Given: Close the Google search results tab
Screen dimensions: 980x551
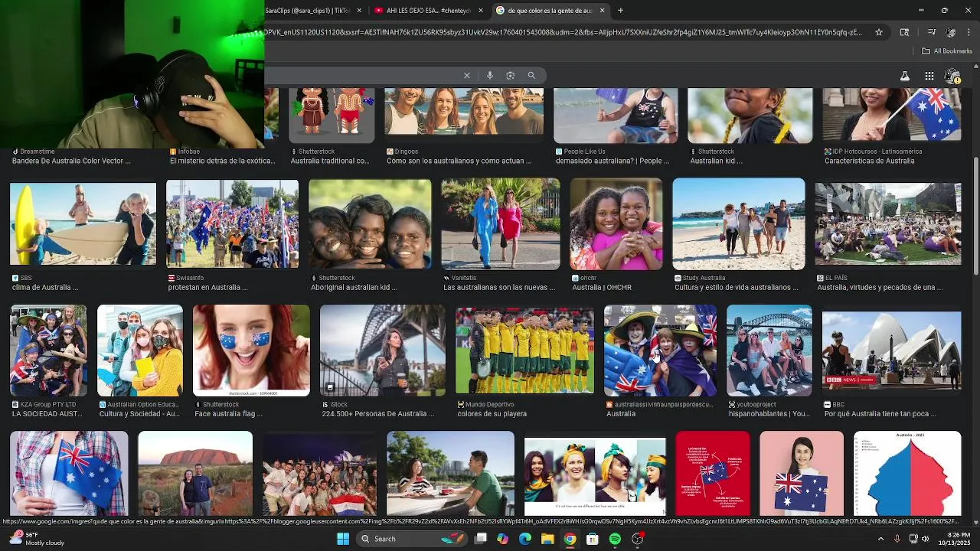Looking at the screenshot, I should (x=602, y=11).
